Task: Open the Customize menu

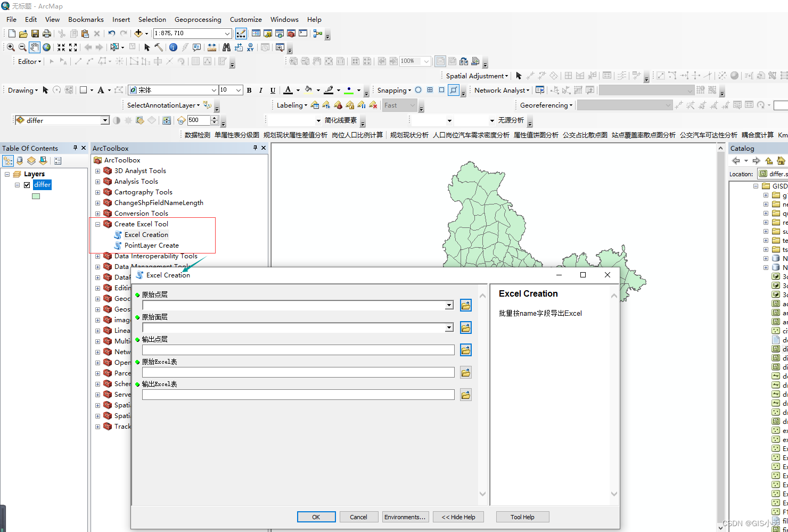Action: (245, 19)
